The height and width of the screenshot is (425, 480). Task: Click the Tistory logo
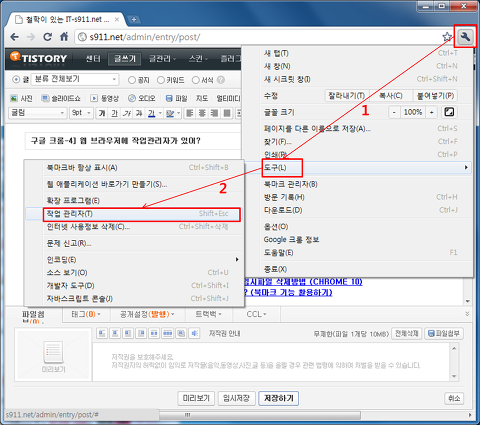[38, 58]
